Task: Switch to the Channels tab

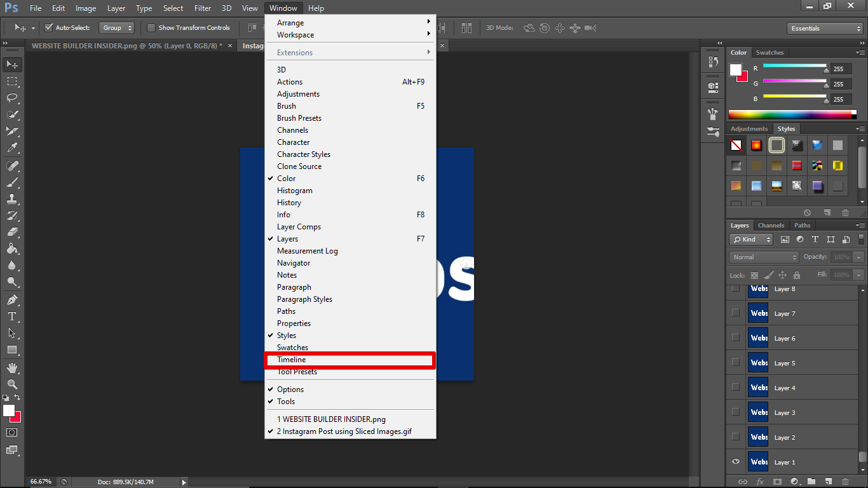Action: tap(771, 226)
